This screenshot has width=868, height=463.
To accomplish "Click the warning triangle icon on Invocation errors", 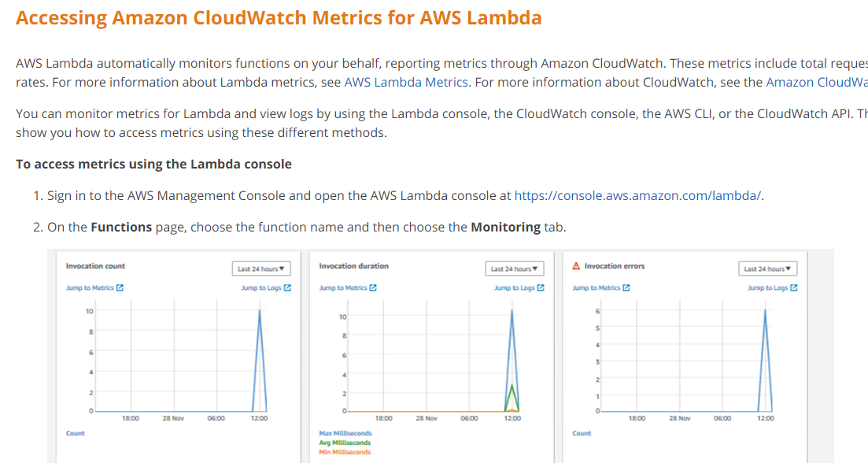I will 576,266.
